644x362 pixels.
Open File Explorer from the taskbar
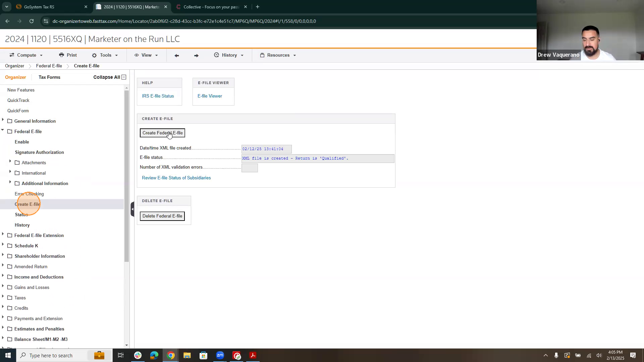tap(187, 355)
